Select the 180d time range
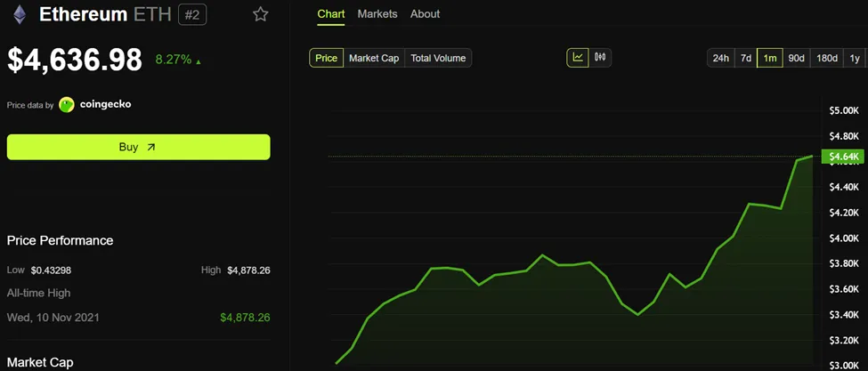Screen dimensions: 868x371 tap(827, 58)
